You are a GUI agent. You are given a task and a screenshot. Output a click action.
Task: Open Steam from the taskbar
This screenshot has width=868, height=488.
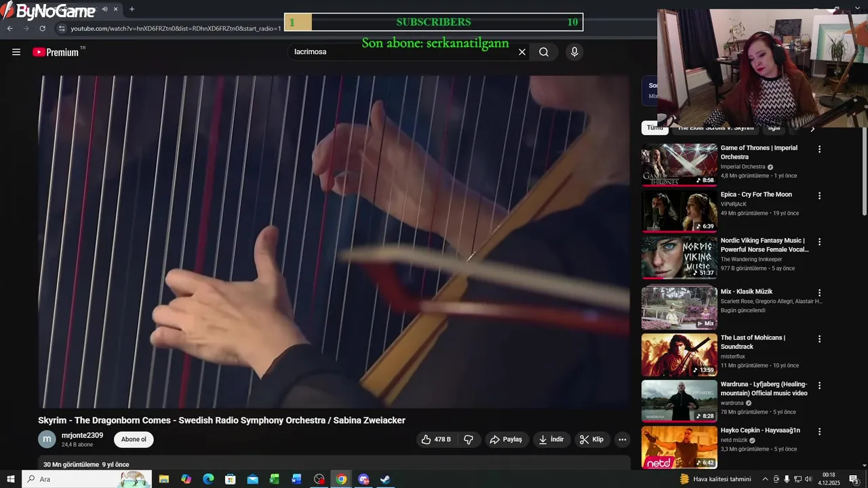click(x=385, y=479)
